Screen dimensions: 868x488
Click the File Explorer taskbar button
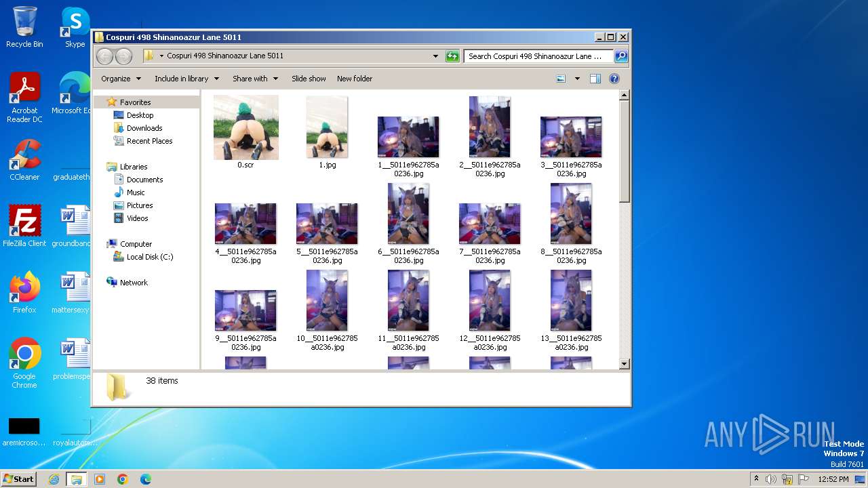(x=76, y=479)
